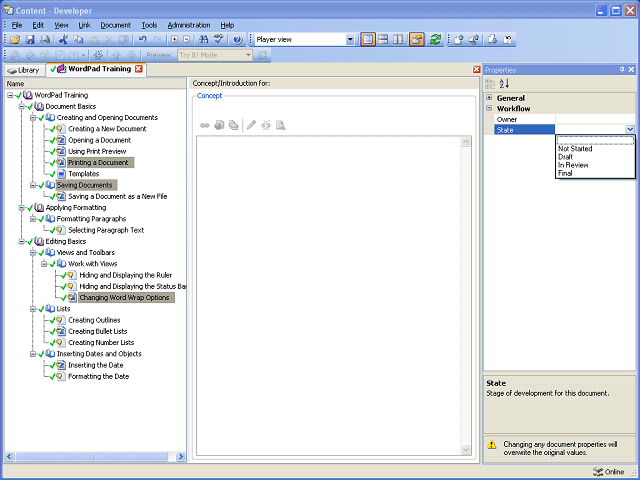
Task: Toggle the vertical split layout button
Action: click(398, 40)
